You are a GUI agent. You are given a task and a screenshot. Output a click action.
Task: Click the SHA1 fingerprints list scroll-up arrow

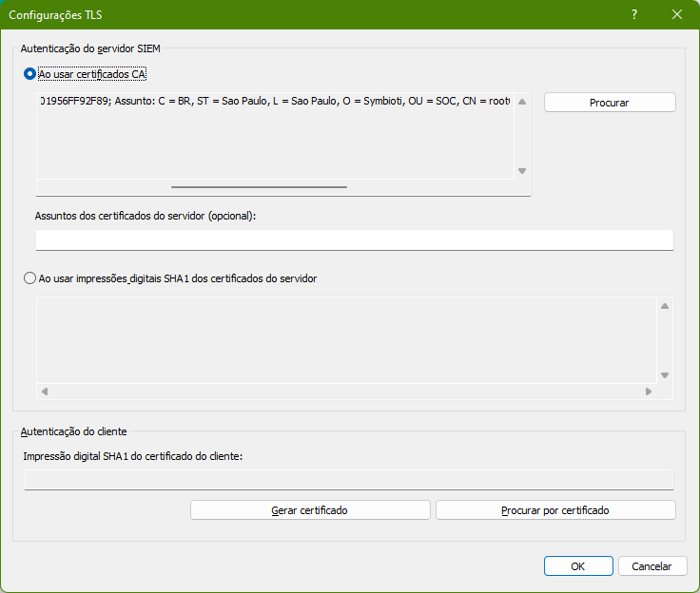coord(665,306)
